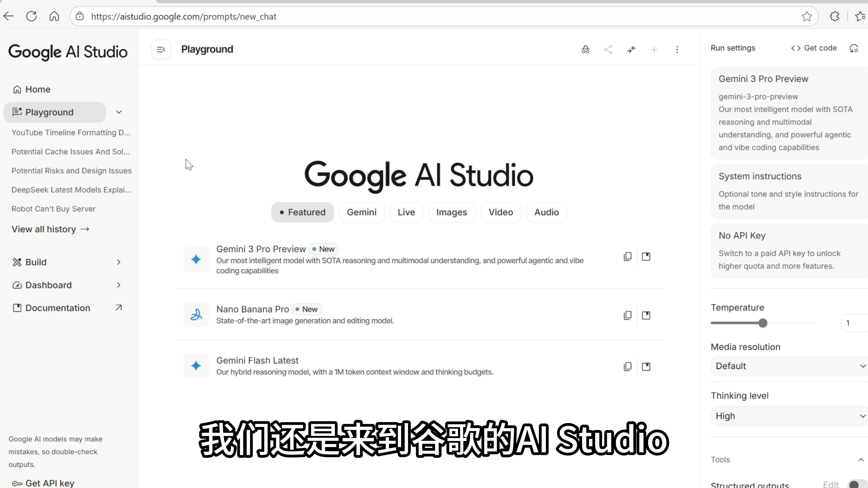Copy Gemini 3 Pro Preview model ID

pos(627,257)
